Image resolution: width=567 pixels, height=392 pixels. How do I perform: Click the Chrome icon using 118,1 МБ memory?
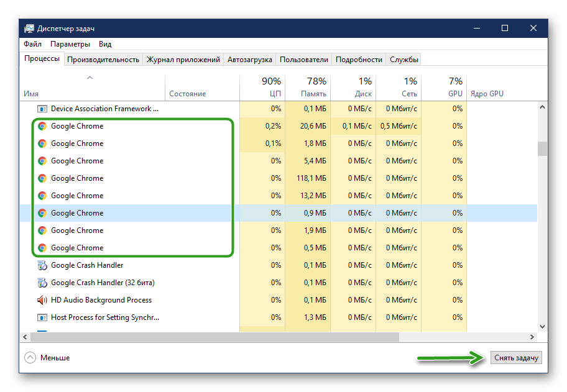pos(42,178)
